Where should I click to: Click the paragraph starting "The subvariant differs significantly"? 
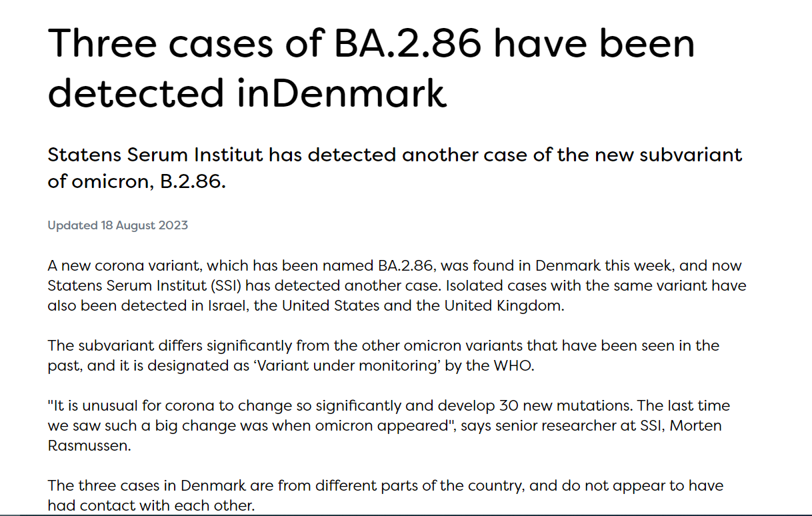383,356
